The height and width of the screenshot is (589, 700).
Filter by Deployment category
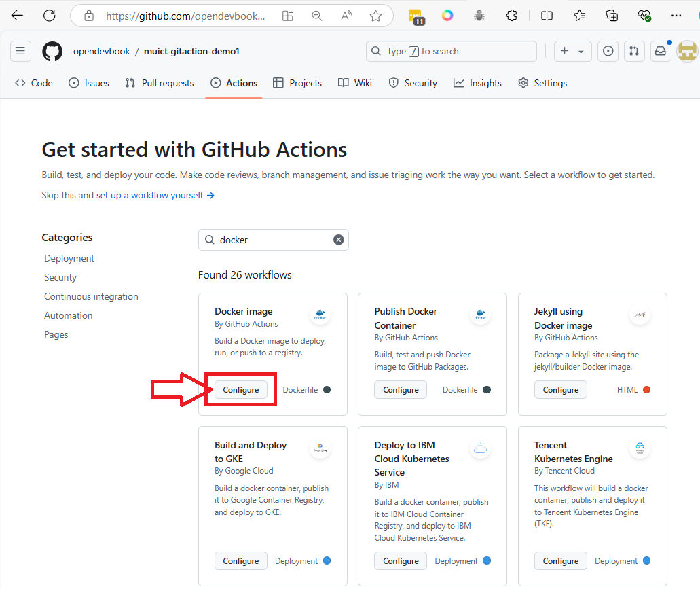69,259
